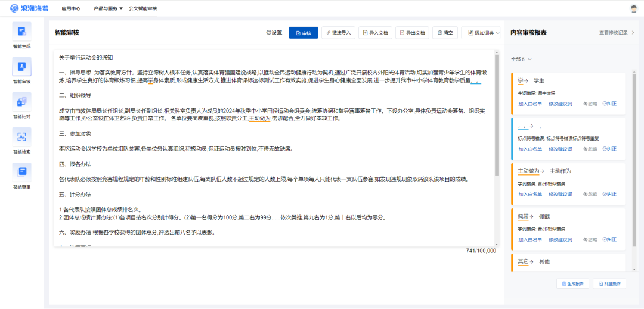Open the 产品与服务 dropdown menu
The width and height of the screenshot is (644, 309).
109,8
